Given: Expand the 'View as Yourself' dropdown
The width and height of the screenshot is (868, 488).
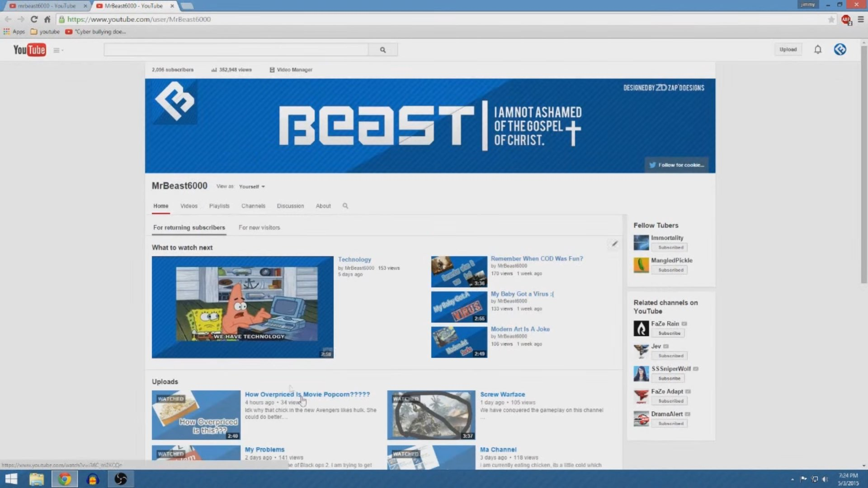Looking at the screenshot, I should coord(252,187).
